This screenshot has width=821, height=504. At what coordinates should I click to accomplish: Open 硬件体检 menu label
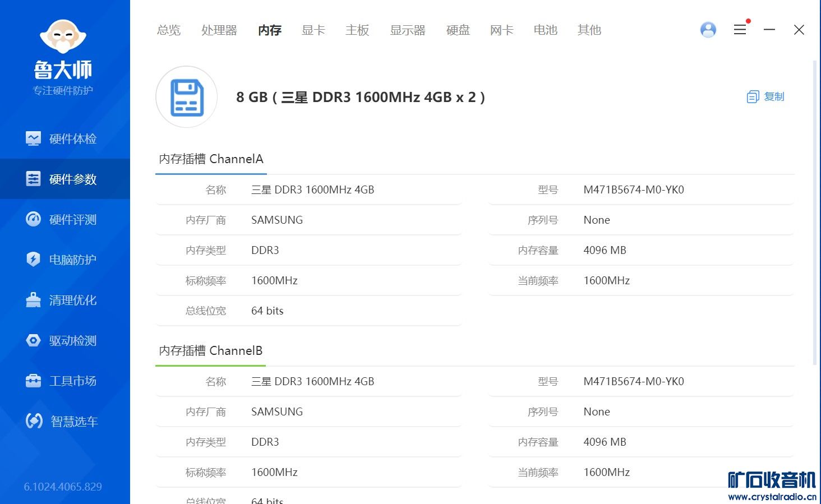click(x=73, y=138)
